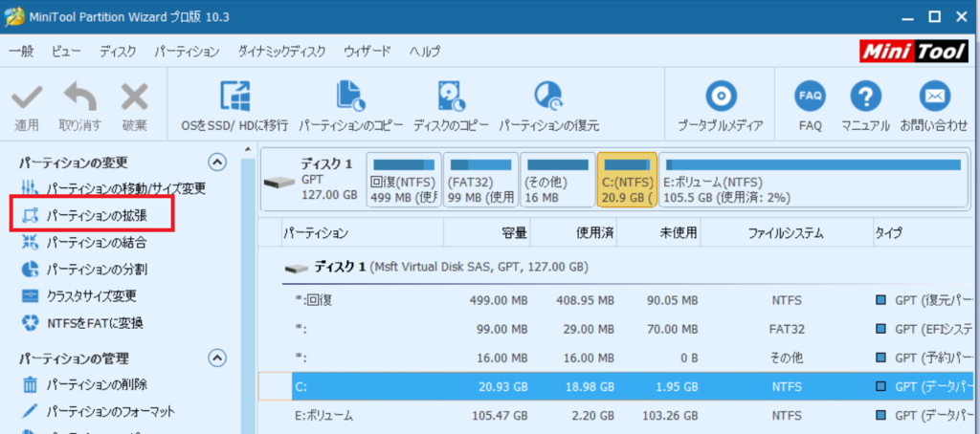Open the ウィザード menu
This screenshot has width=980, height=434.
pyautogui.click(x=367, y=52)
